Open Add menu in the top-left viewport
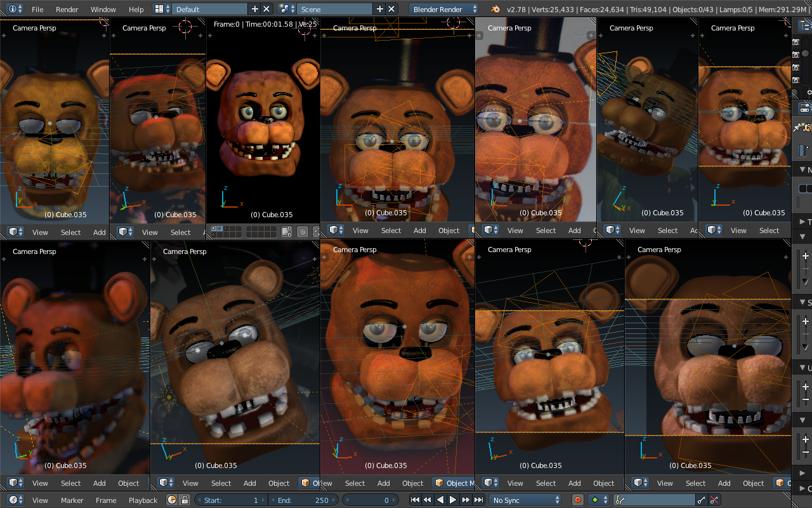 coord(100,232)
